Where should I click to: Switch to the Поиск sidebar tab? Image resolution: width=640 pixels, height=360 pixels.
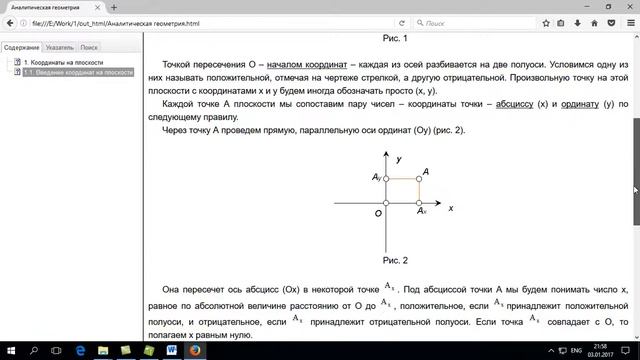point(89,47)
